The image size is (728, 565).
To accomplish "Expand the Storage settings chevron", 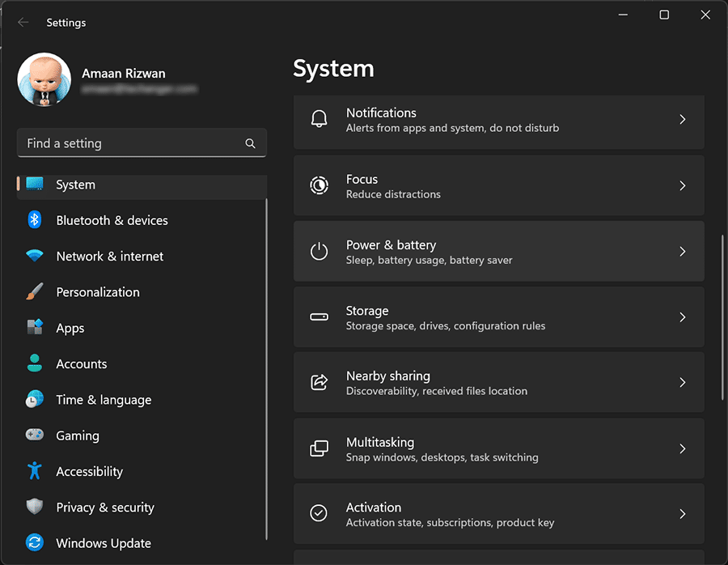I will point(683,317).
